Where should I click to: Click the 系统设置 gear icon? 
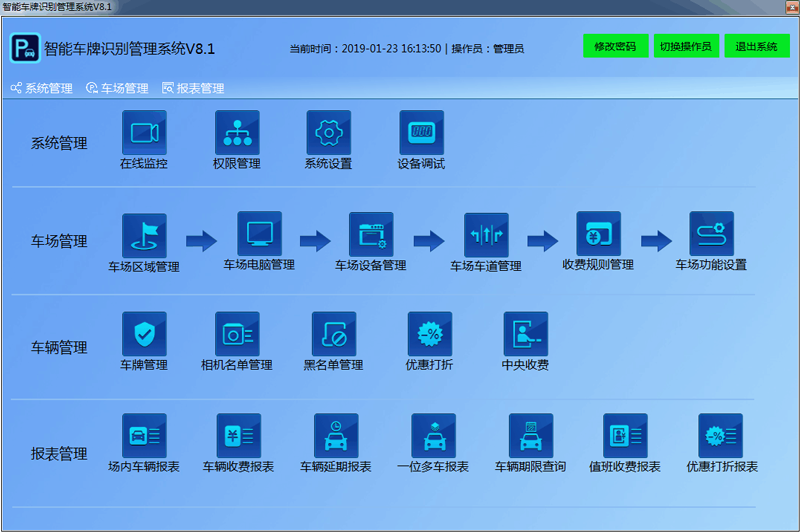(328, 132)
